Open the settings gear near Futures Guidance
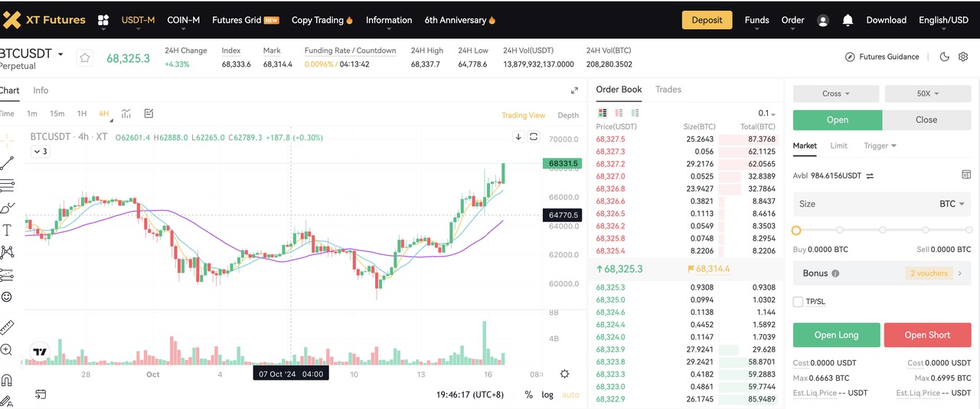Image resolution: width=980 pixels, height=409 pixels. pyautogui.click(x=963, y=57)
